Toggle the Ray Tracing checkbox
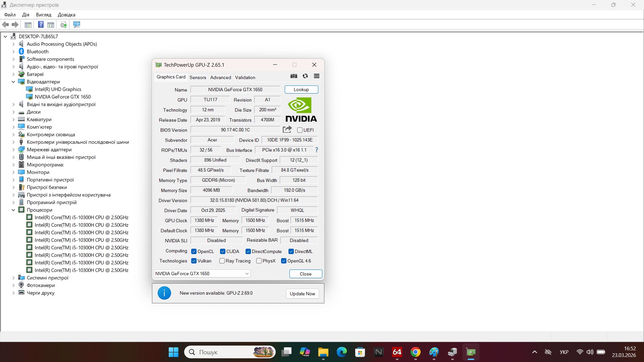This screenshot has height=362, width=644. [x=222, y=261]
